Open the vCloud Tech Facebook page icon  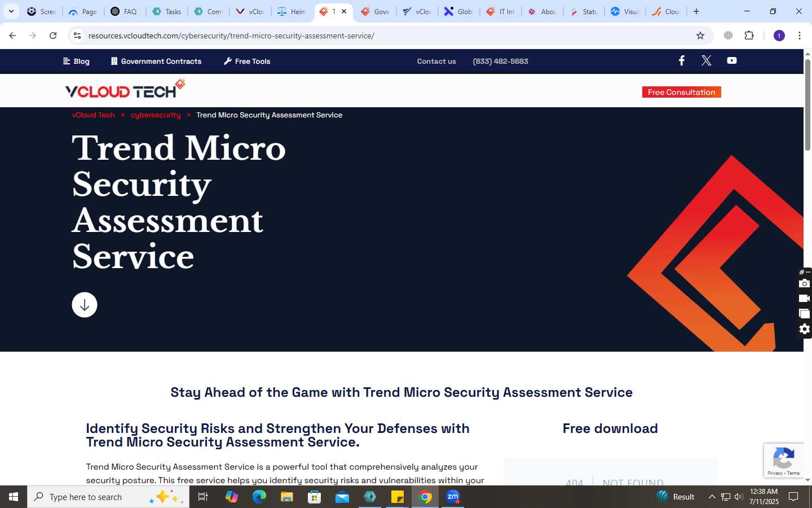pos(681,60)
